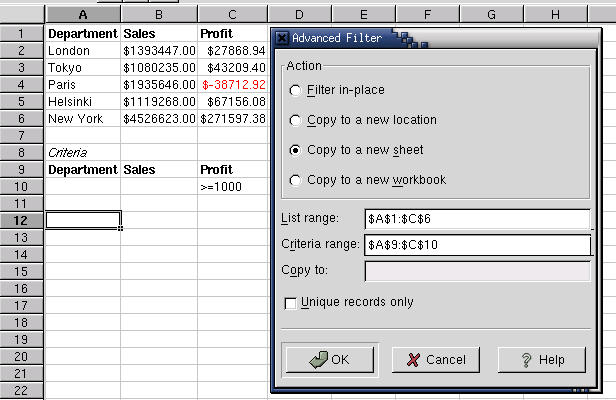Select the red Paris profit cell
616x400 pixels.
[233, 84]
